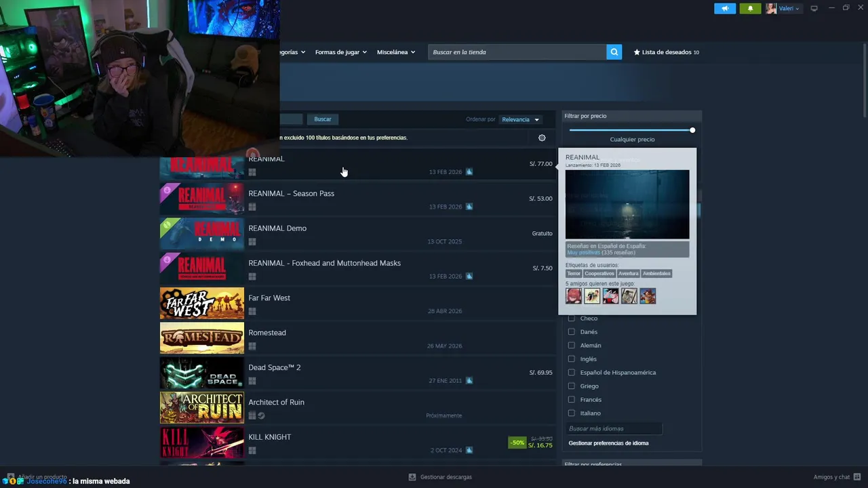Check the Español de Hispanoamérica checkbox
868x488 pixels.
pos(572,372)
